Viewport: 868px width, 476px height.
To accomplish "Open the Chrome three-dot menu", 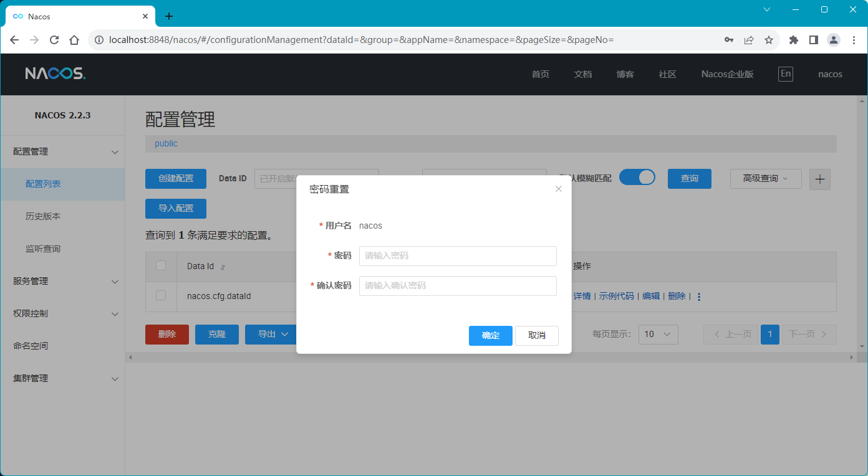I will [x=854, y=40].
